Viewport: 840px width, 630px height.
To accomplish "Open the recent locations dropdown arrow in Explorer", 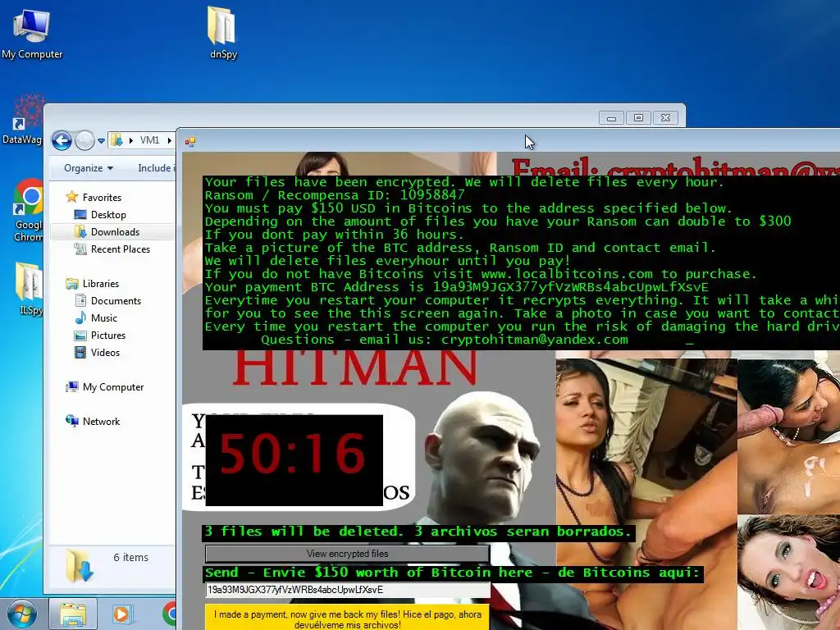I will (101, 141).
